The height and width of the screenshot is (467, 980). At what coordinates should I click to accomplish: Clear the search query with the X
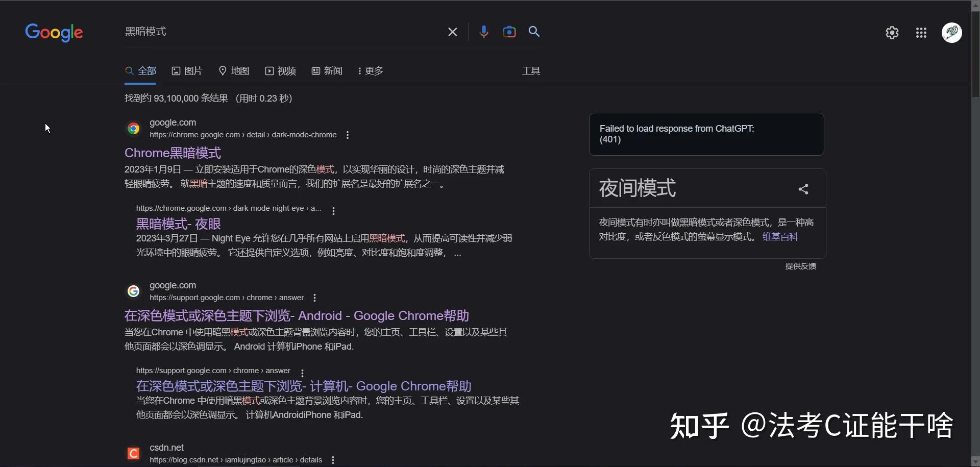pyautogui.click(x=453, y=32)
